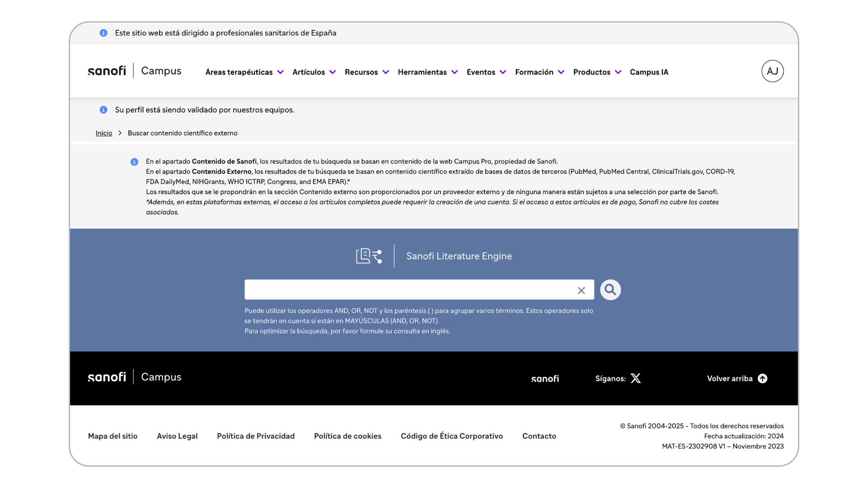Click the 'Síganos:' label
This screenshot has width=868, height=488.
(610, 379)
